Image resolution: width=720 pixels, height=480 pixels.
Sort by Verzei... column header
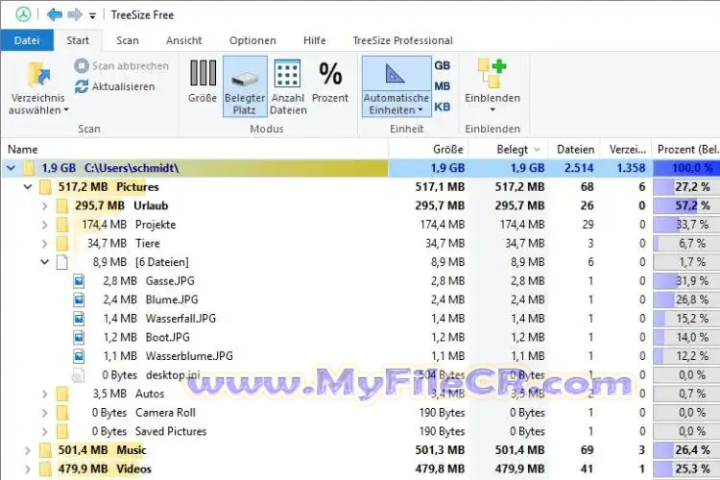[x=627, y=149]
